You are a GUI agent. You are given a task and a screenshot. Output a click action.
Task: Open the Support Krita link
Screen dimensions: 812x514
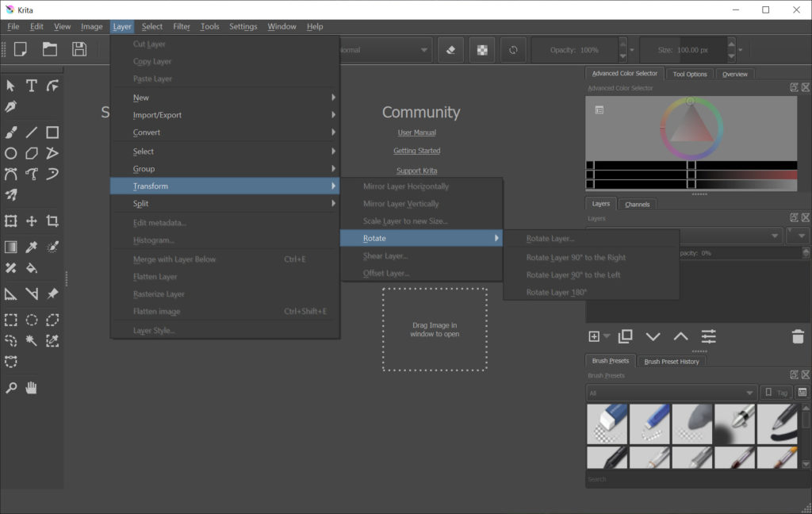[x=417, y=171]
